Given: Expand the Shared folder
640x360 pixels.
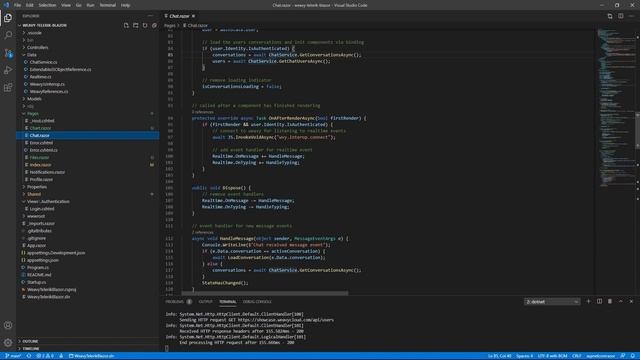Looking at the screenshot, I should (x=34, y=194).
